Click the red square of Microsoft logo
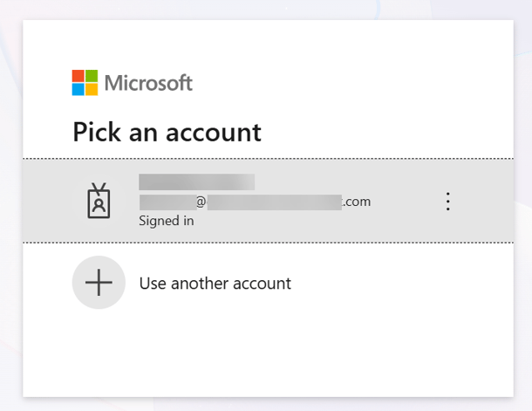 (78, 77)
